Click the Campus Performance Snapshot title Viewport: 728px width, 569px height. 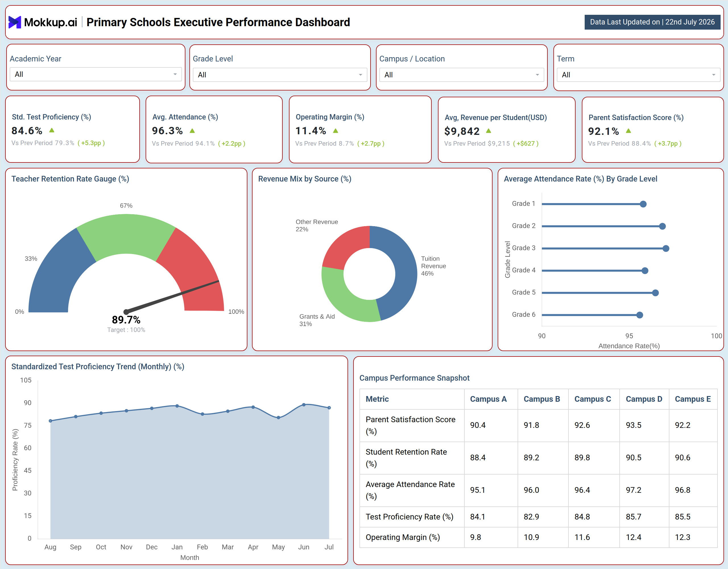[414, 378]
